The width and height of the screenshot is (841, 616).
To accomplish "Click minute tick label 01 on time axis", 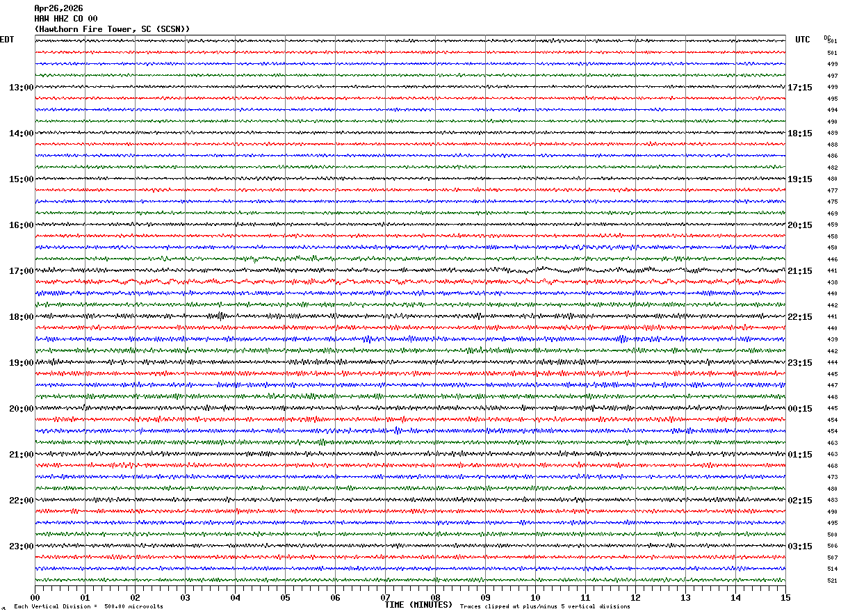I will point(85,597).
